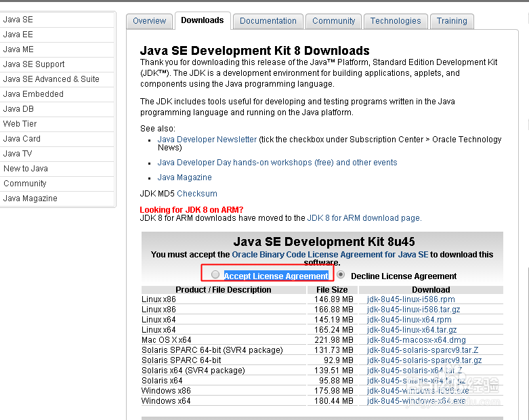Open JDK 8 for ARM download page link

click(364, 218)
